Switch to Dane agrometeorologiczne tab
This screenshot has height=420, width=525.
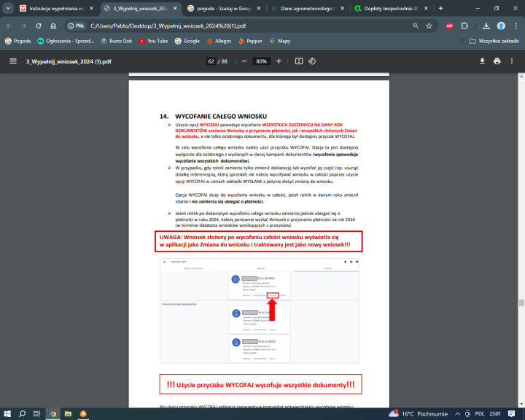300,8
